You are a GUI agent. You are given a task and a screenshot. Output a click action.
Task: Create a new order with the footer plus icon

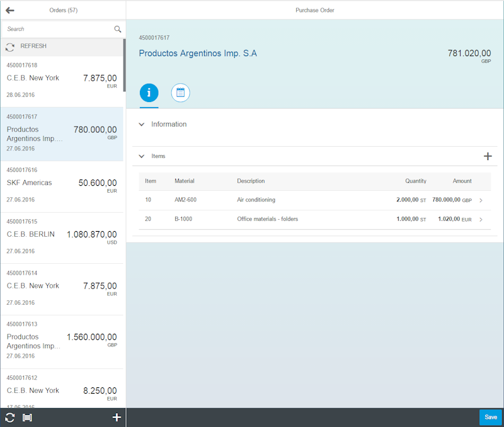[x=117, y=417]
